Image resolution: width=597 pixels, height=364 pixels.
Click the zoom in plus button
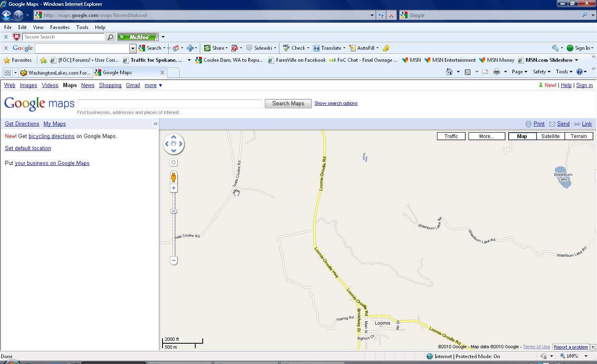click(x=174, y=188)
